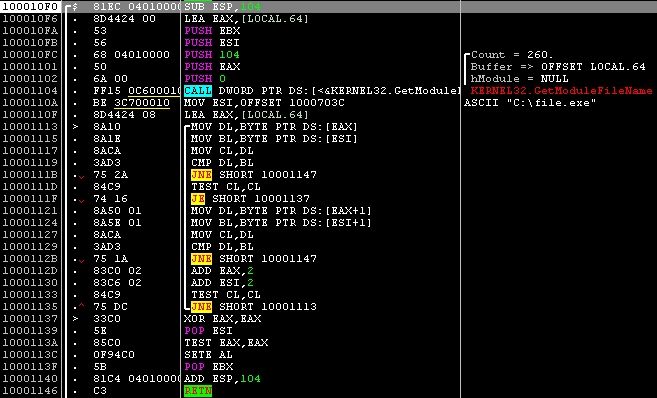
Task: Select POP ESI instruction
Action: point(209,331)
